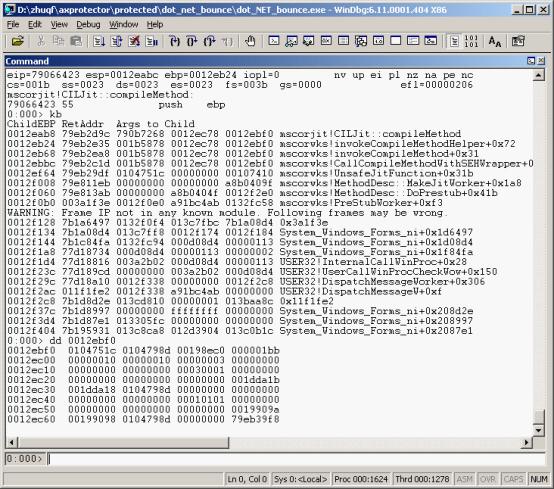Click the value 79eb39f8 in memory dump
Screen dimensions: 554x489
(x=255, y=419)
